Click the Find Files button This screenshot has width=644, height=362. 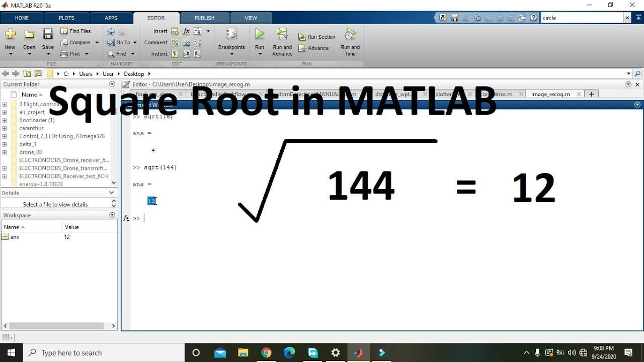76,31
